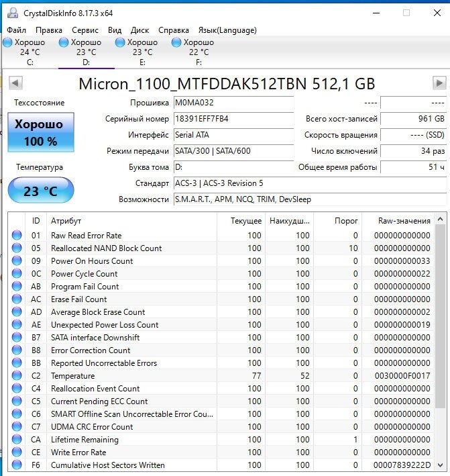Open the Диск menu
The image size is (450, 476).
[x=139, y=30]
